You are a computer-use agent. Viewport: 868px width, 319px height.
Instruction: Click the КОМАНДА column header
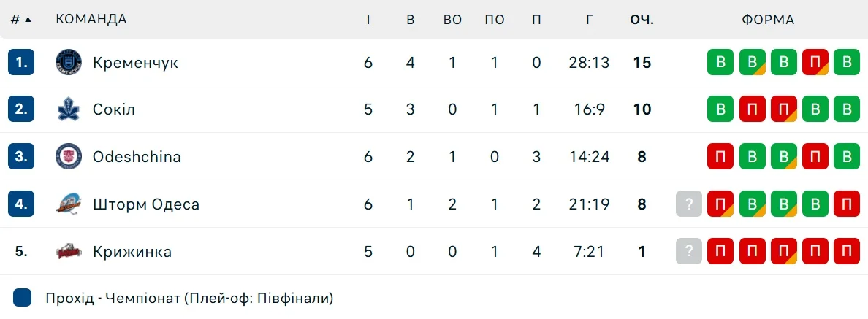(x=91, y=20)
